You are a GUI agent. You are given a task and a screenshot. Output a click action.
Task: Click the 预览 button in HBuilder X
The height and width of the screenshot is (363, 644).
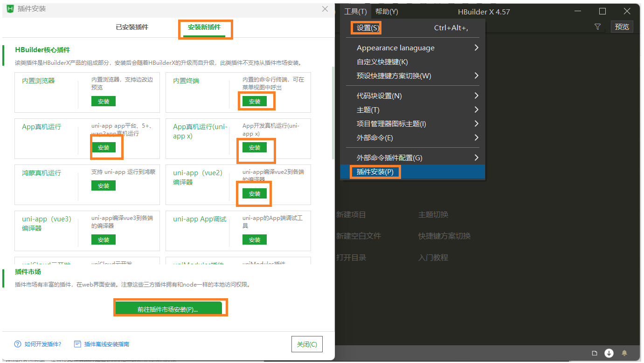622,27
